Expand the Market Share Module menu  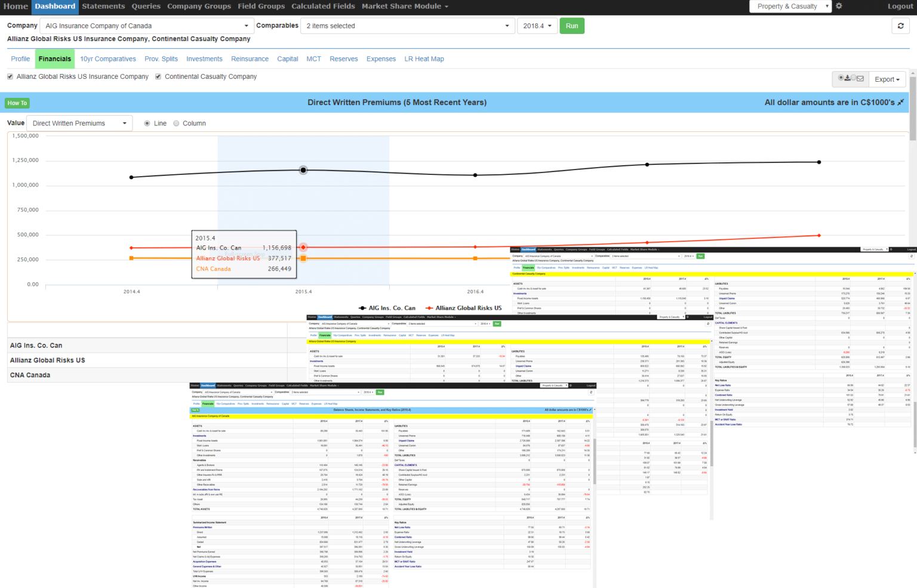point(405,6)
